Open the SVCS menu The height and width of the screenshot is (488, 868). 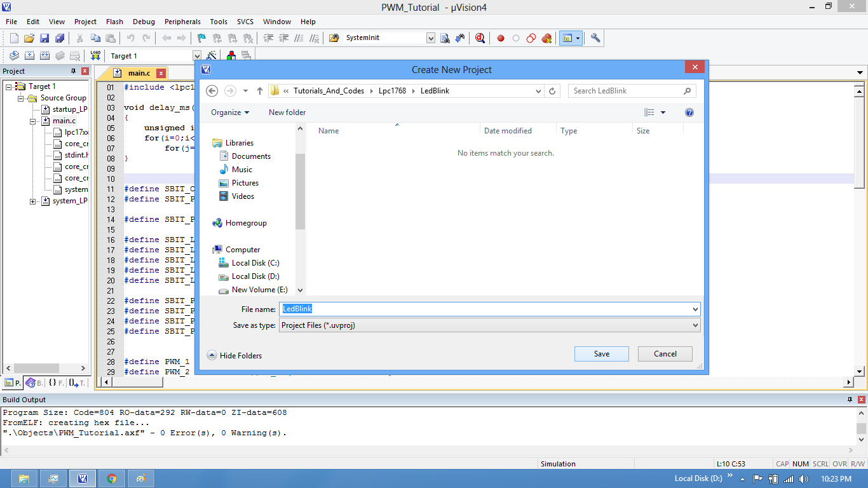coord(245,22)
